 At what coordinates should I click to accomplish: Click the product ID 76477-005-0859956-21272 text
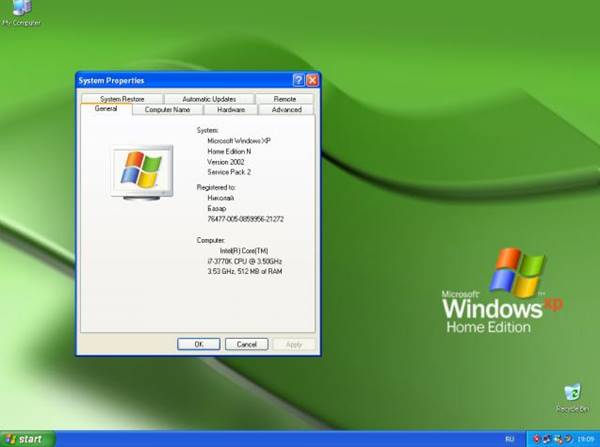click(x=245, y=219)
